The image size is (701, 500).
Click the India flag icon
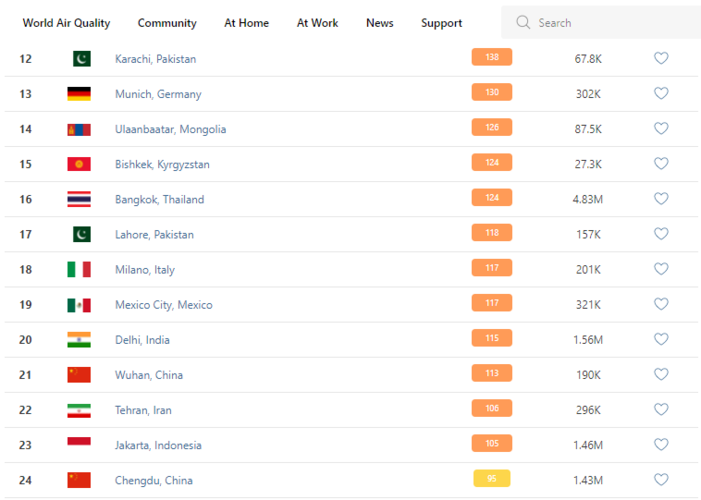click(x=79, y=340)
